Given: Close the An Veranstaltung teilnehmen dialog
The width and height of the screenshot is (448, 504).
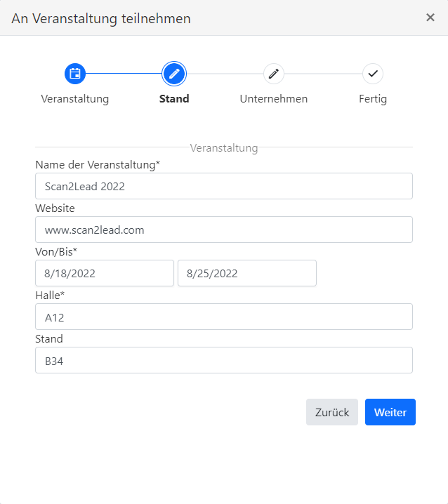Looking at the screenshot, I should click(x=430, y=18).
